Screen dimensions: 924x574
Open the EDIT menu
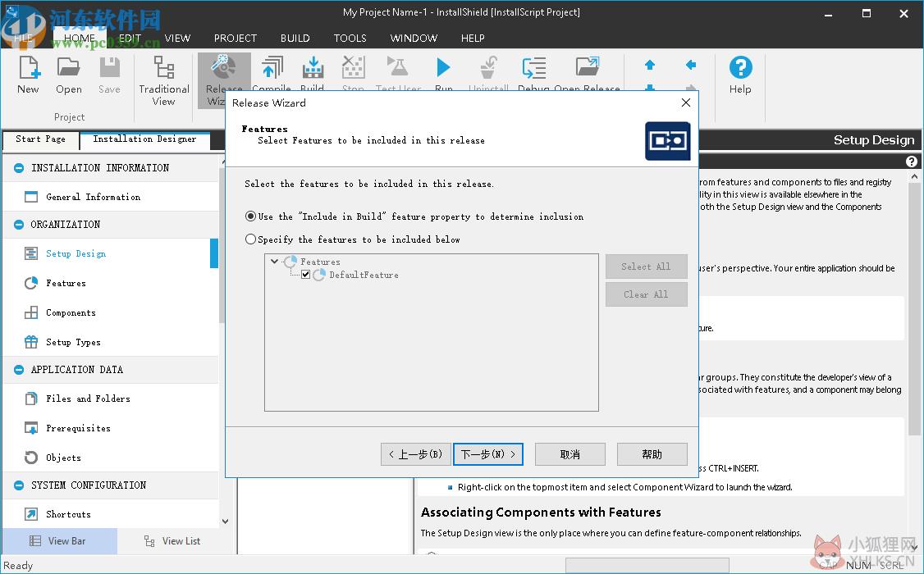tap(130, 39)
